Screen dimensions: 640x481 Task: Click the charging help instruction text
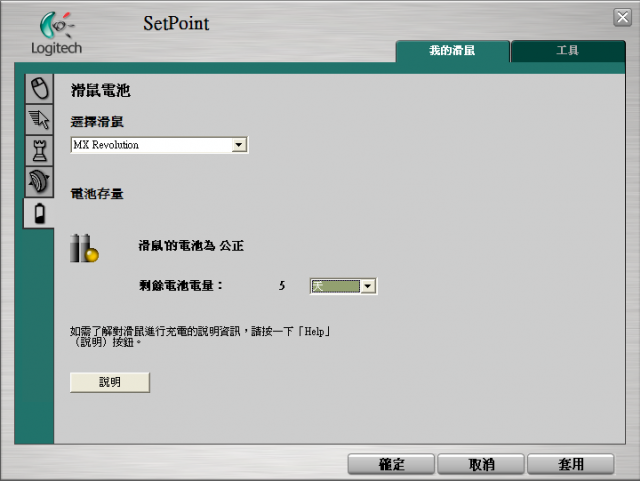(200, 336)
